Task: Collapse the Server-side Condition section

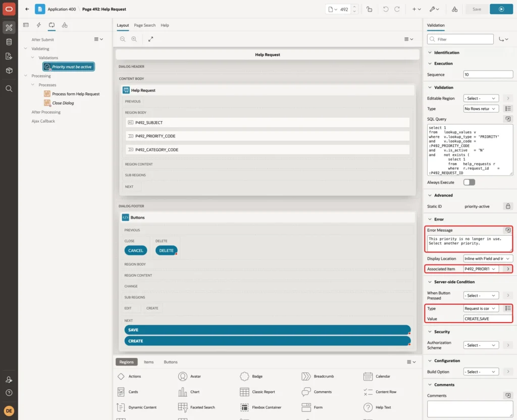Action: (x=430, y=282)
